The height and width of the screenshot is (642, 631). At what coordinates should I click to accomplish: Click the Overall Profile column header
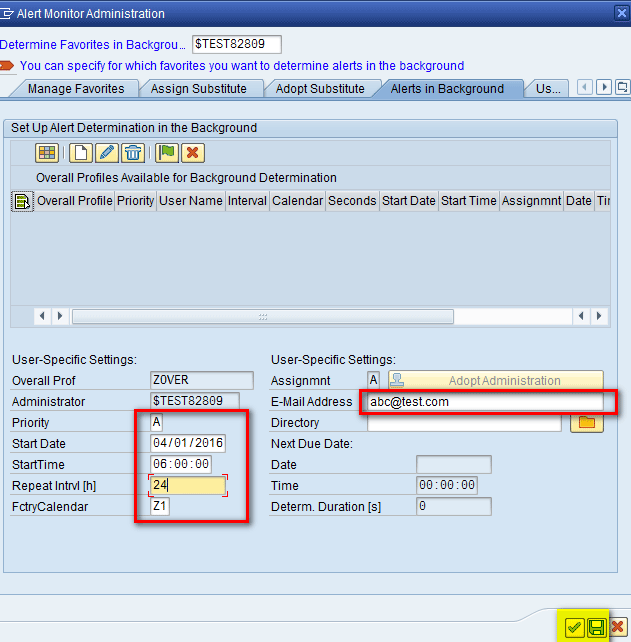point(75,201)
